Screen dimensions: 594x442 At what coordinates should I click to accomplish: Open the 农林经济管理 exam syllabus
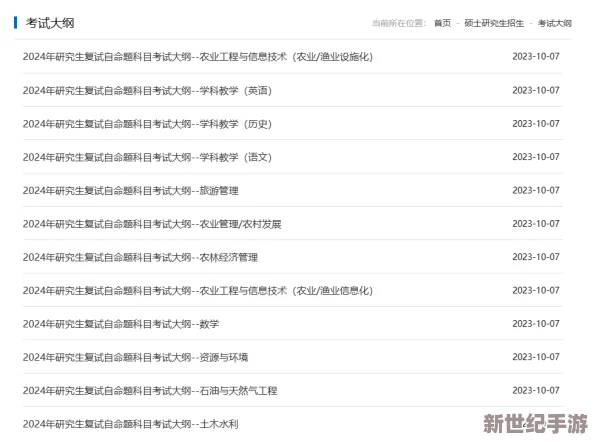(140, 257)
